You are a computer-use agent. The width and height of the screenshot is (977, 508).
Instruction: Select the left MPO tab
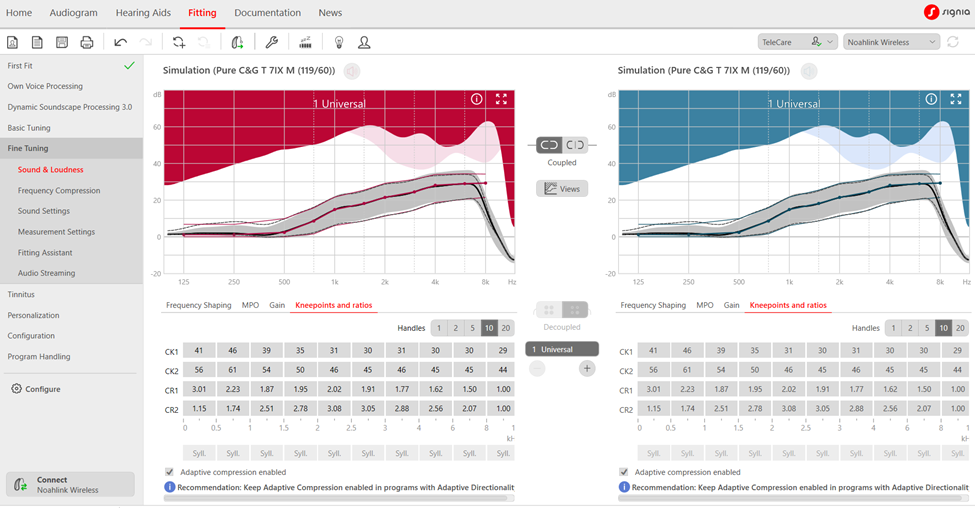pyautogui.click(x=250, y=305)
